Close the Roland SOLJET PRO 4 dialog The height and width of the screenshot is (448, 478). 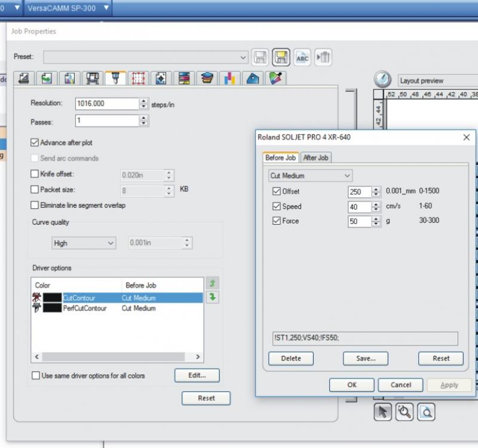click(x=466, y=137)
